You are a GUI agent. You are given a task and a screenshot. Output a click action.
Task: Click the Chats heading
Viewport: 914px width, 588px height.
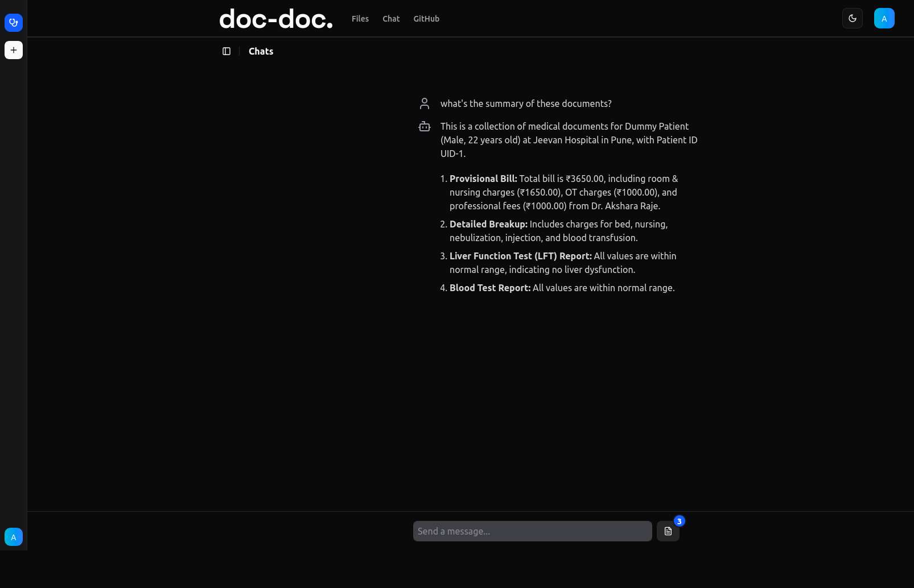click(x=261, y=51)
